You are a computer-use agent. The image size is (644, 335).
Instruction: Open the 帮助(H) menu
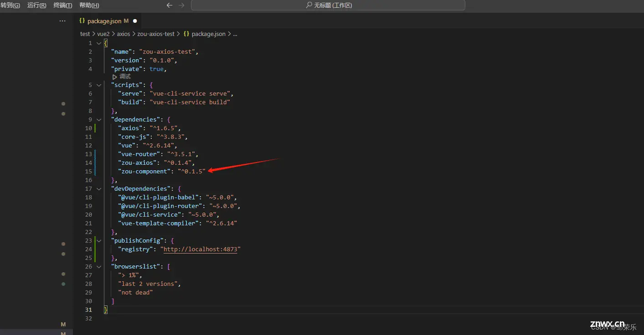(89, 5)
